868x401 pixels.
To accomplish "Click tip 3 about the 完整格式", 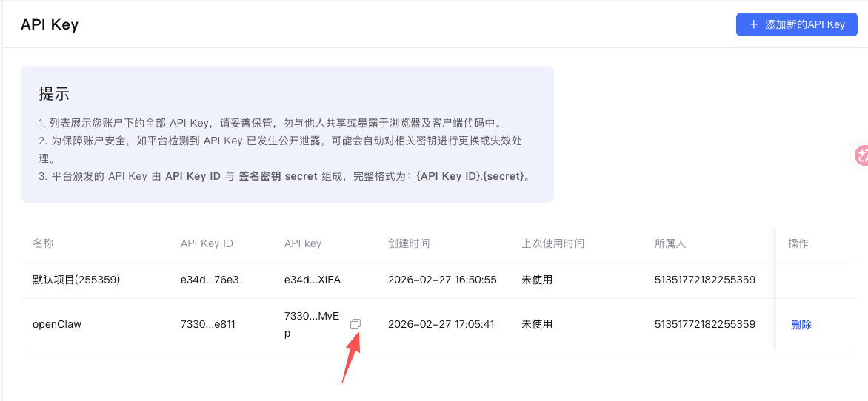I will [x=285, y=177].
